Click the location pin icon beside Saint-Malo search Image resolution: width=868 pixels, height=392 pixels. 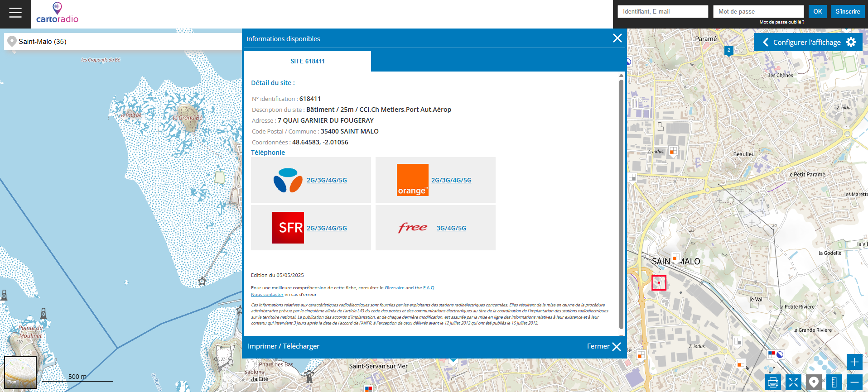point(12,41)
